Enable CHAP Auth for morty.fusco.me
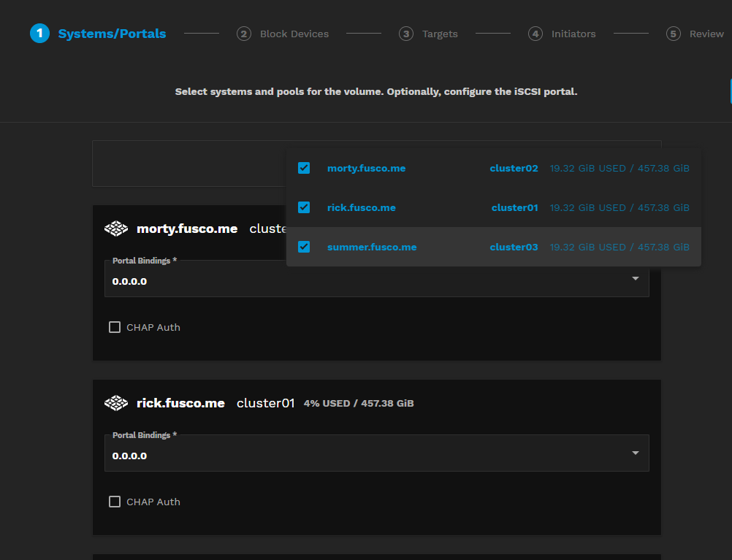This screenshot has width=732, height=560. pos(115,327)
